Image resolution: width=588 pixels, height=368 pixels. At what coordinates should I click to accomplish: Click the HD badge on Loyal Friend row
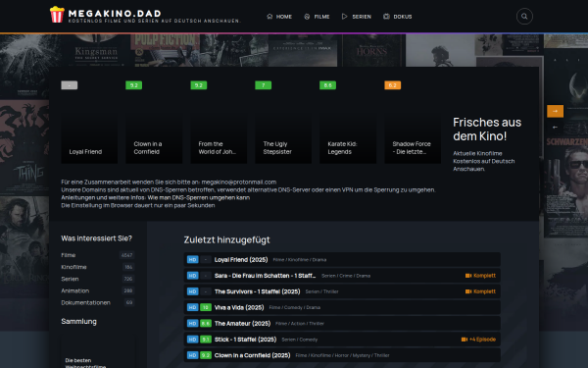pyautogui.click(x=192, y=259)
